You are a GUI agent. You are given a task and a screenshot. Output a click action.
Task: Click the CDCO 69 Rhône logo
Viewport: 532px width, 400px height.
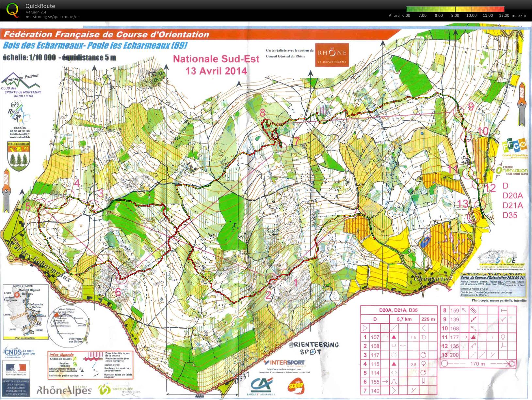click(20, 119)
